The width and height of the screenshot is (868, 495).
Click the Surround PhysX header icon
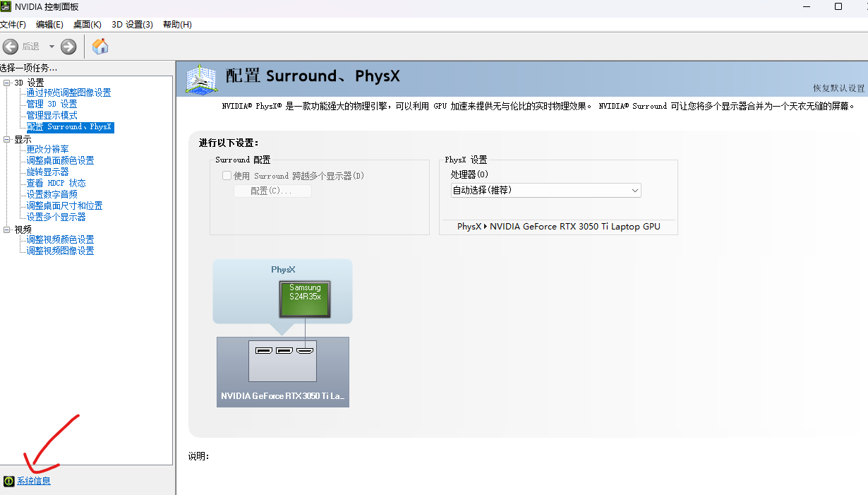(202, 79)
